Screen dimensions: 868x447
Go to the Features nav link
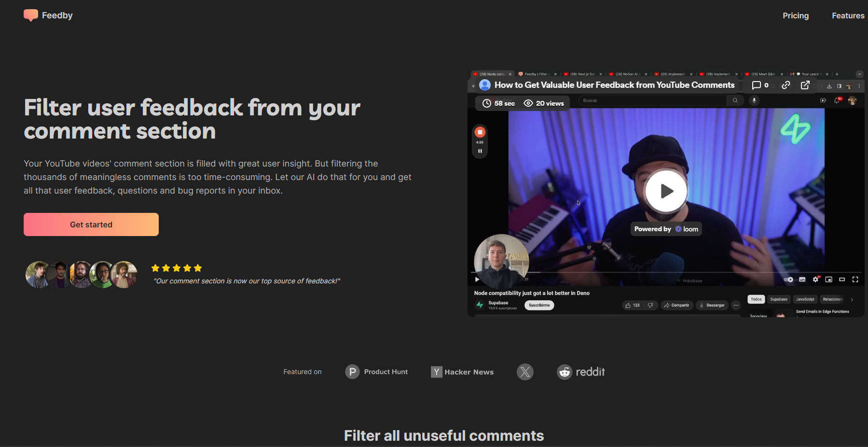pos(848,15)
